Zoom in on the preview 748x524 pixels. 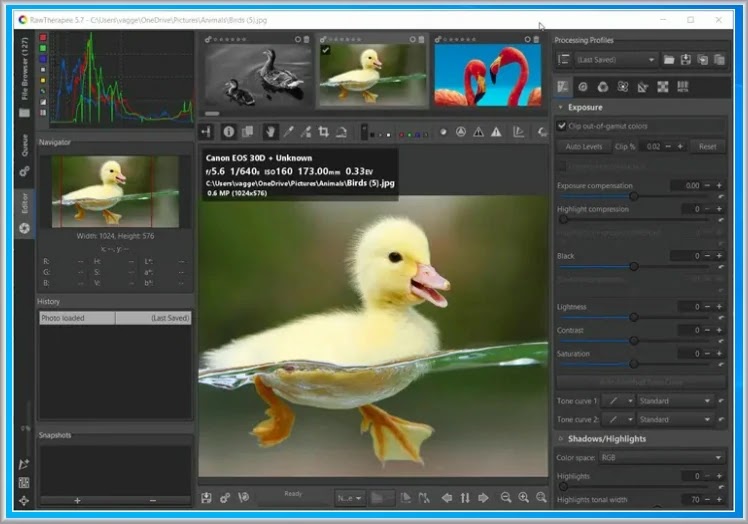(x=523, y=497)
